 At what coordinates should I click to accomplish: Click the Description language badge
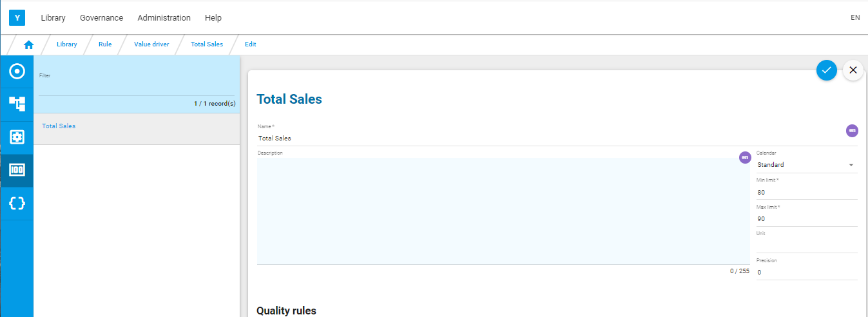click(x=745, y=157)
